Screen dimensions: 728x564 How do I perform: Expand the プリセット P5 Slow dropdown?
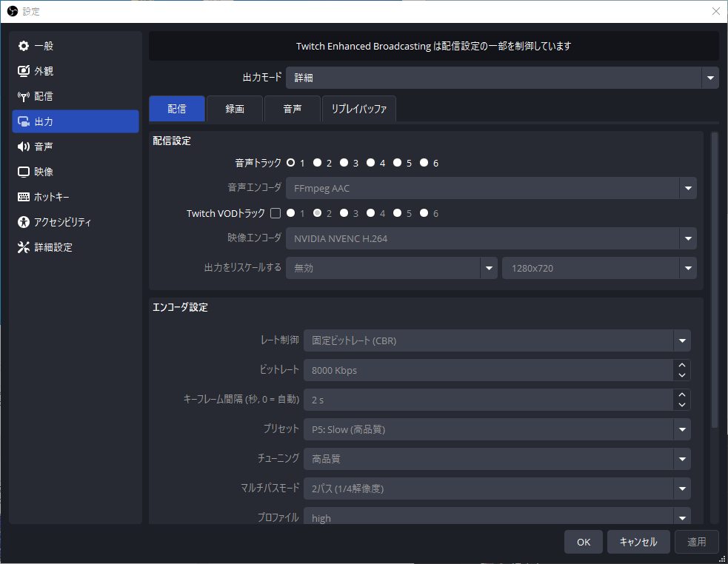tap(681, 429)
